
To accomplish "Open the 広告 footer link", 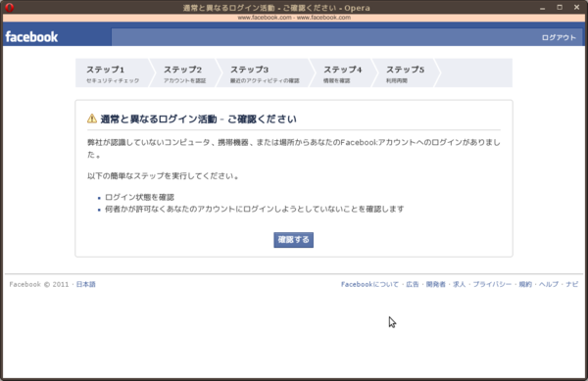I will tap(413, 284).
